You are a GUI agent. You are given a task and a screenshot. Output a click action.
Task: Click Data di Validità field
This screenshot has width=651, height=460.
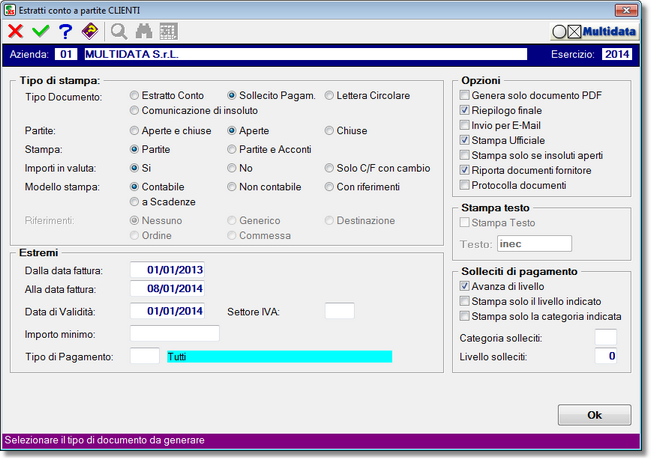167,311
